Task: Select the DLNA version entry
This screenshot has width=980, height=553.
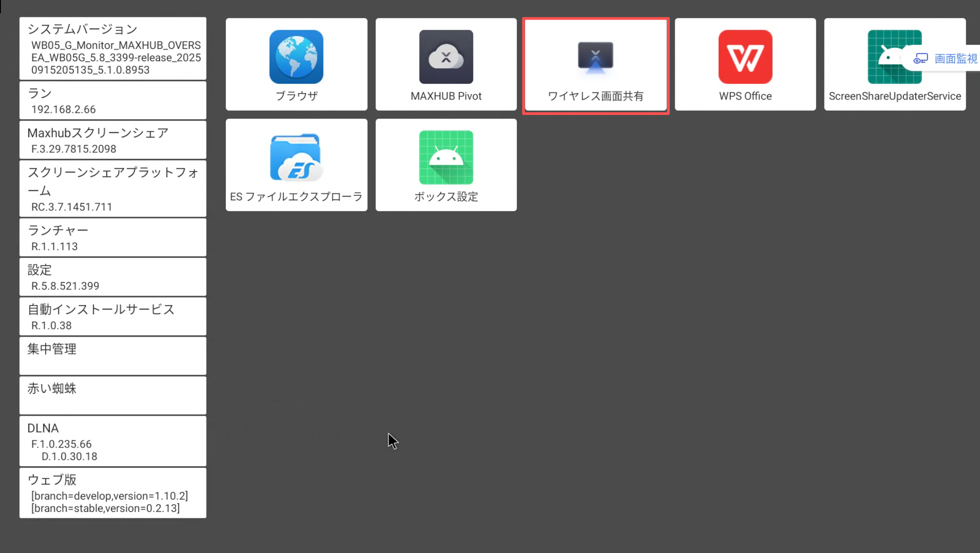Action: click(x=113, y=441)
